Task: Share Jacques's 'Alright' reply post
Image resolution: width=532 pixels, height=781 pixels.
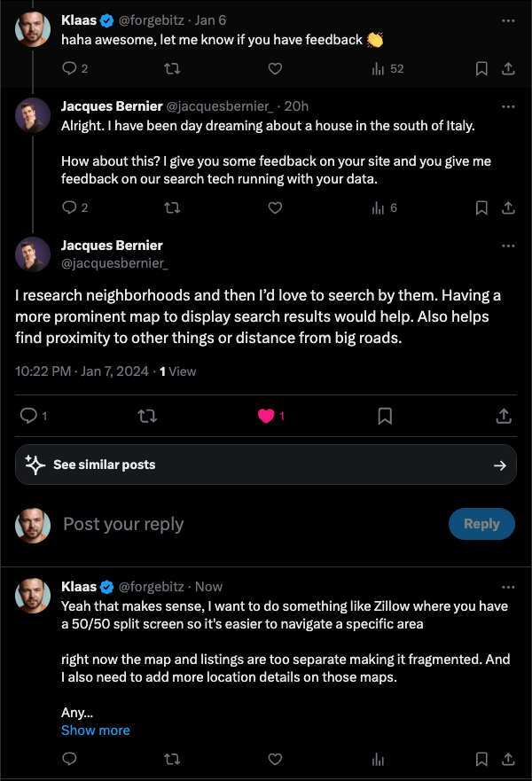Action: (x=508, y=207)
